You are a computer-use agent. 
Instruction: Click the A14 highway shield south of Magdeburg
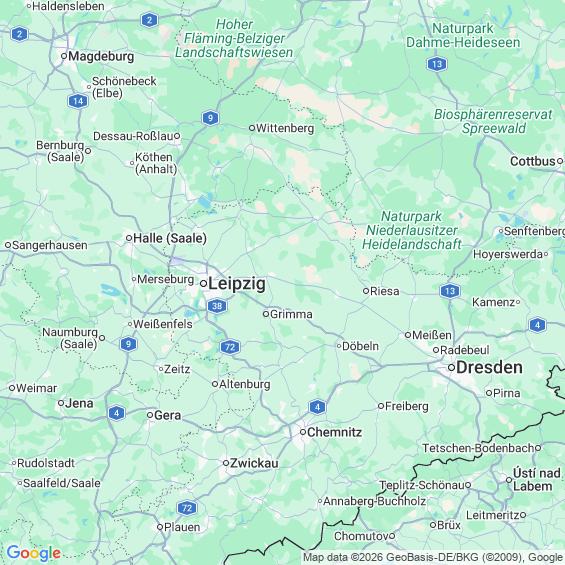click(78, 101)
